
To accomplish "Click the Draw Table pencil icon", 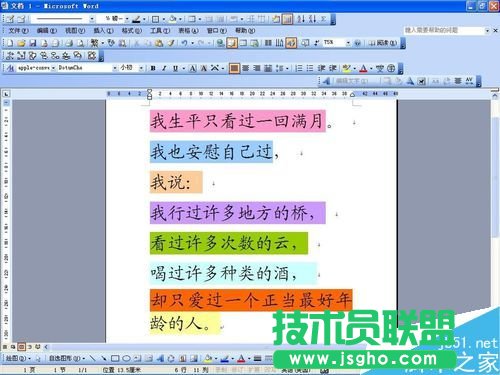I will tap(10, 19).
